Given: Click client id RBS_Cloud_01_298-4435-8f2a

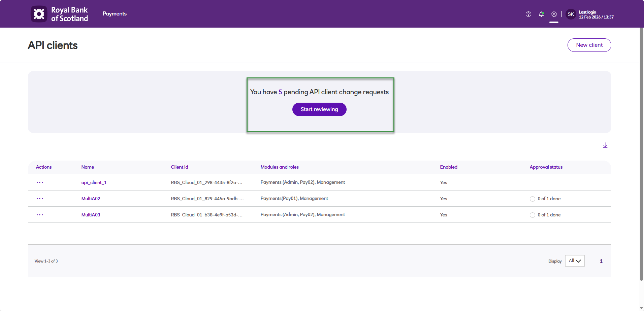Looking at the screenshot, I should point(207,182).
